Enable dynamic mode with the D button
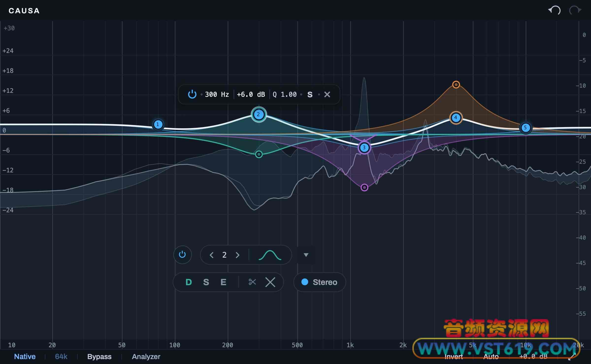The width and height of the screenshot is (591, 364). tap(189, 282)
